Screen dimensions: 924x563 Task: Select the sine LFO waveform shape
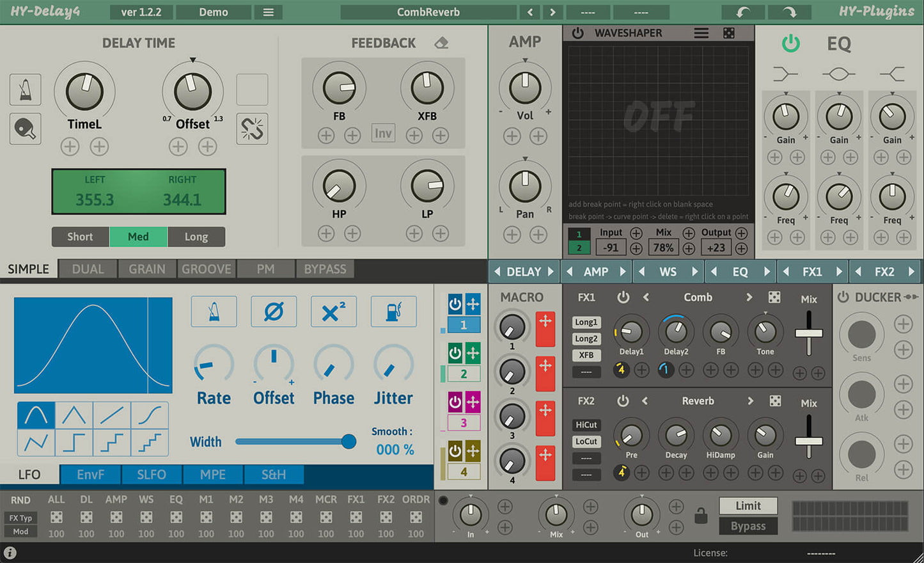coord(36,415)
